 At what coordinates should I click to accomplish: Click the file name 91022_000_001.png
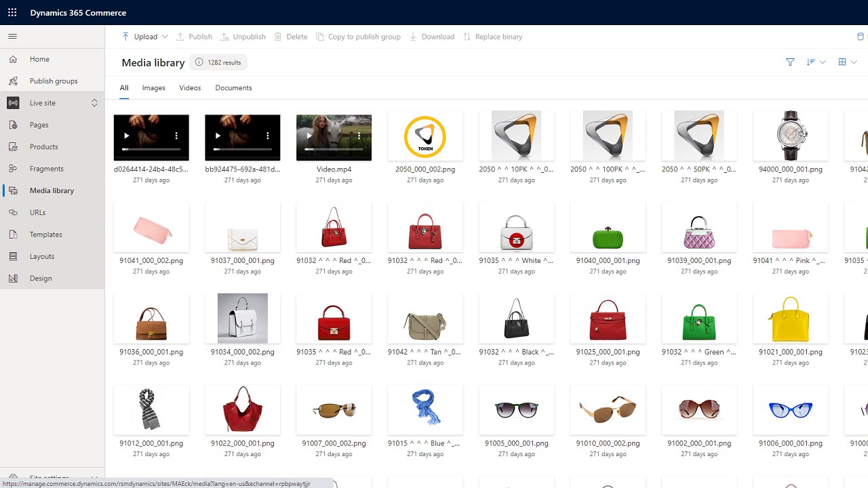(x=243, y=443)
